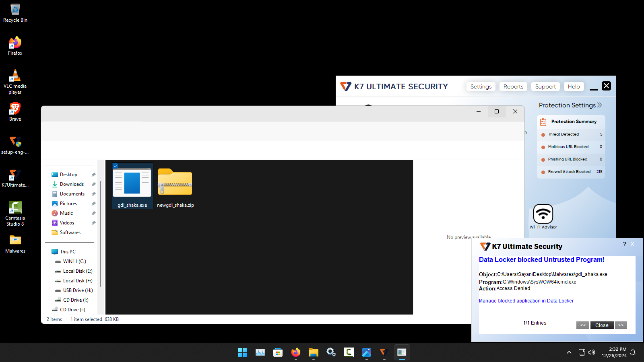Launch Camtasia from the taskbar
The image size is (644, 362).
pos(349,352)
